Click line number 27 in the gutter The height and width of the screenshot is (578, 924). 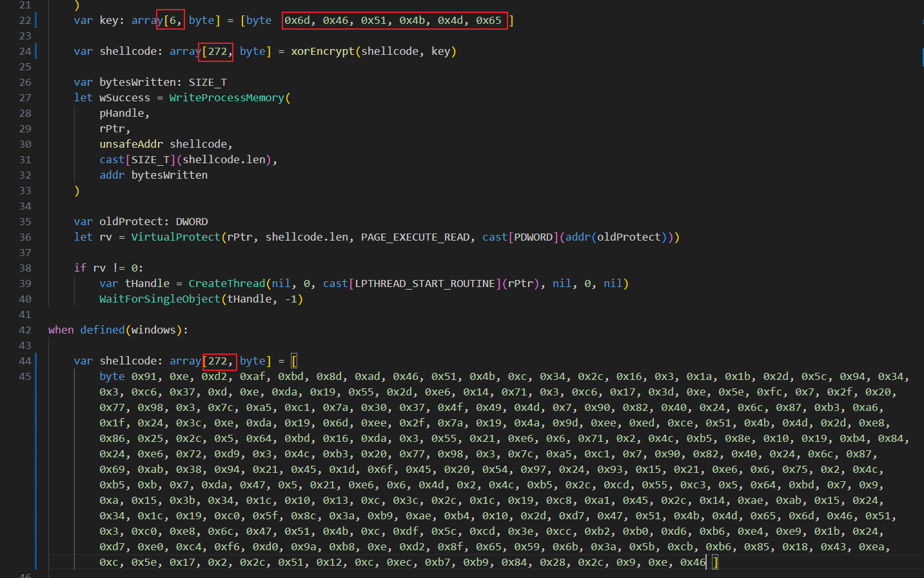25,98
